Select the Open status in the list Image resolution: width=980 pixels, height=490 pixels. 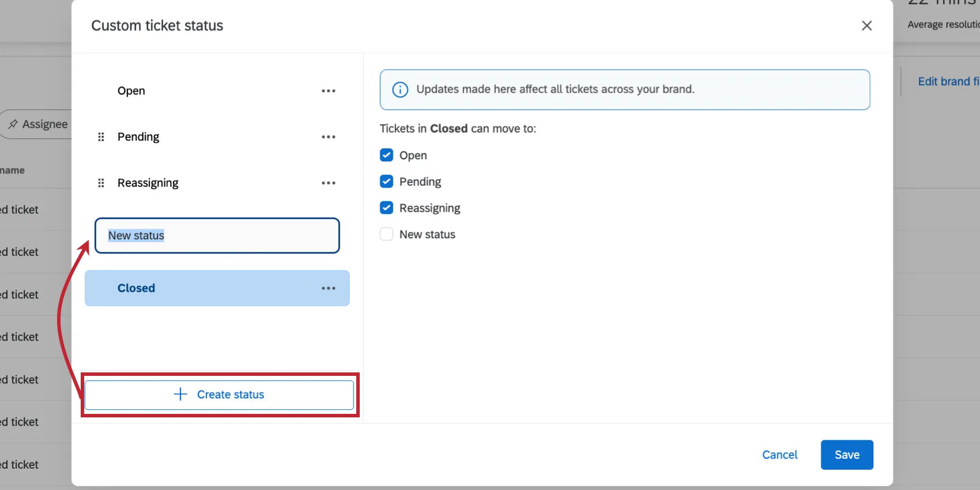[217, 91]
